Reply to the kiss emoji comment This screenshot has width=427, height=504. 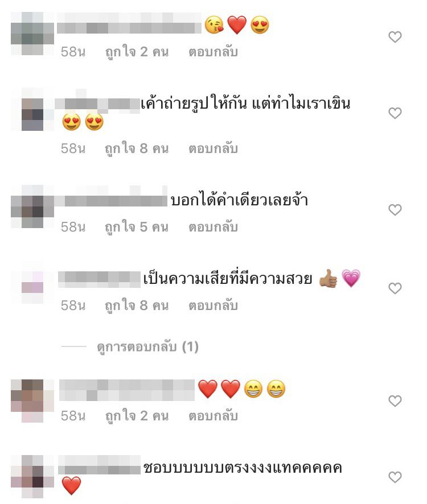(x=213, y=52)
